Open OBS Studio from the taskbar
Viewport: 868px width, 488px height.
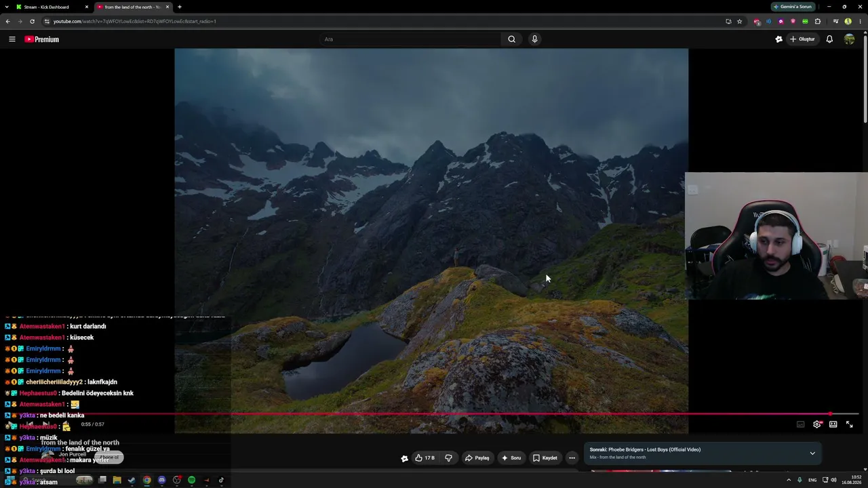pyautogui.click(x=176, y=481)
